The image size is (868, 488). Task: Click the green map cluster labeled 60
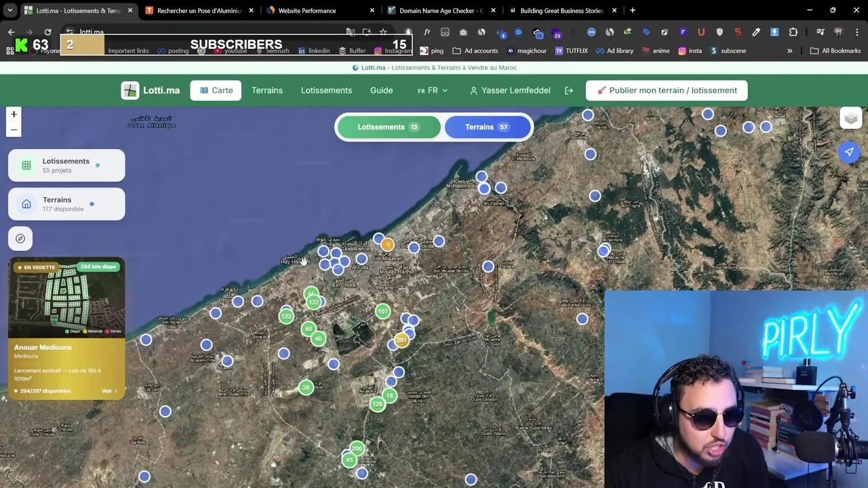pyautogui.click(x=309, y=329)
